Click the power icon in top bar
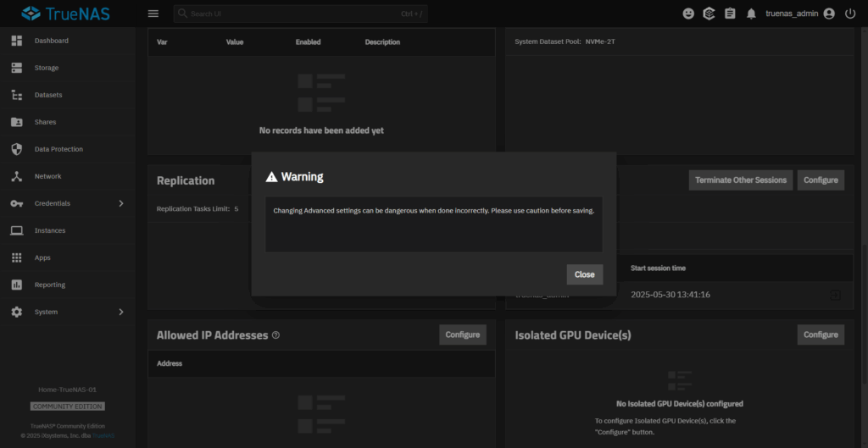The height and width of the screenshot is (448, 868). pos(850,14)
